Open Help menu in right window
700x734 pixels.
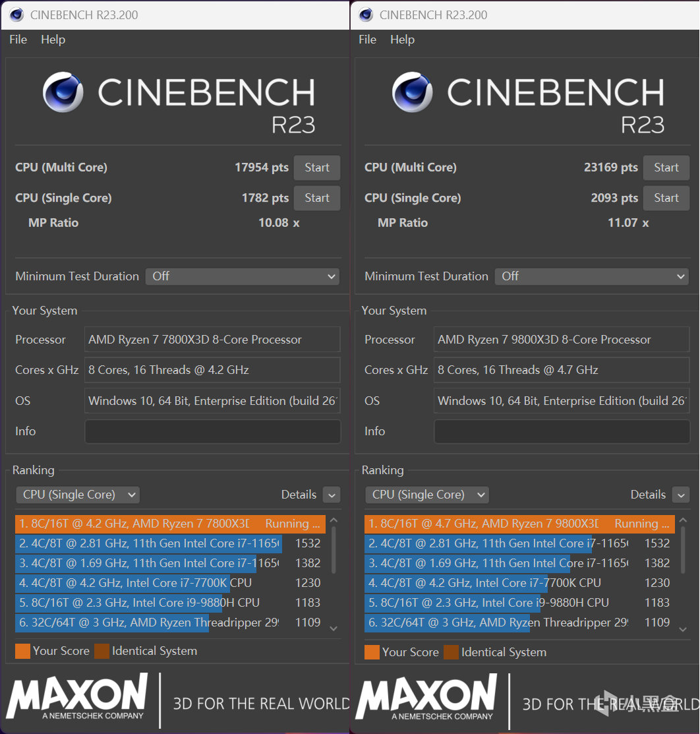(x=403, y=40)
